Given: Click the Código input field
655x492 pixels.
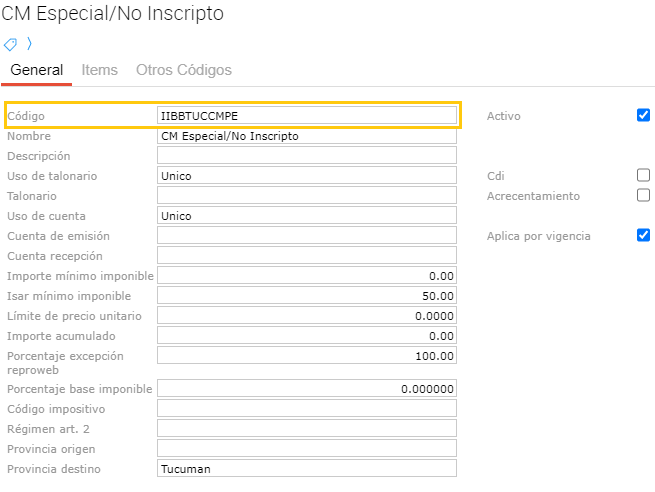Looking at the screenshot, I should [x=307, y=116].
